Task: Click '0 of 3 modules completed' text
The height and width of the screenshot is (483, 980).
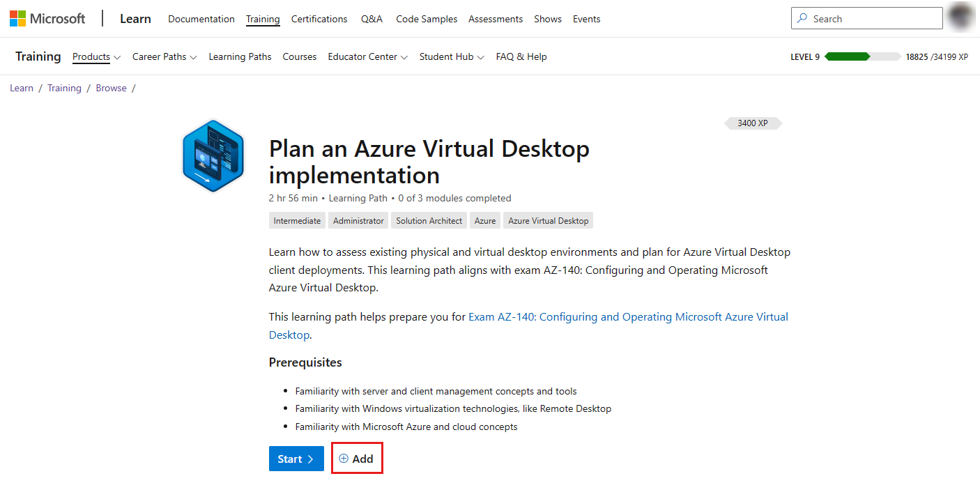Action: [455, 198]
